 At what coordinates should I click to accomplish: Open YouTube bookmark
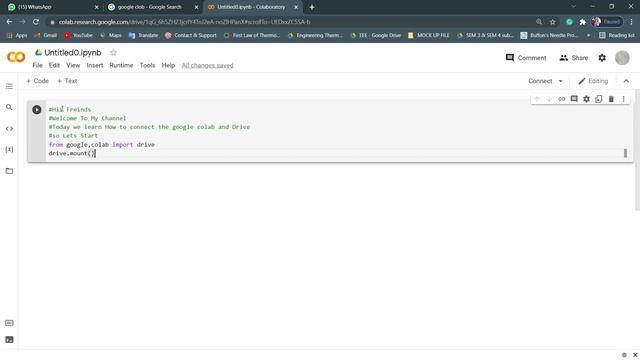(78, 36)
